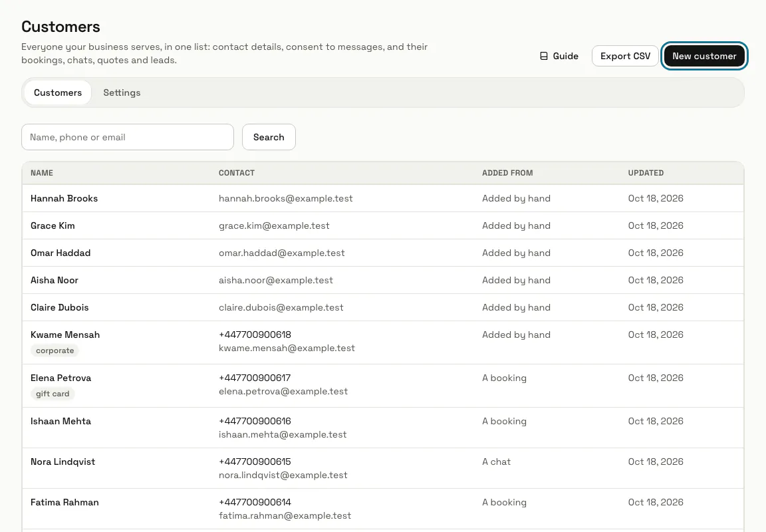Click the corporate tag on Kwame Mensah
This screenshot has width=766, height=532.
(55, 350)
